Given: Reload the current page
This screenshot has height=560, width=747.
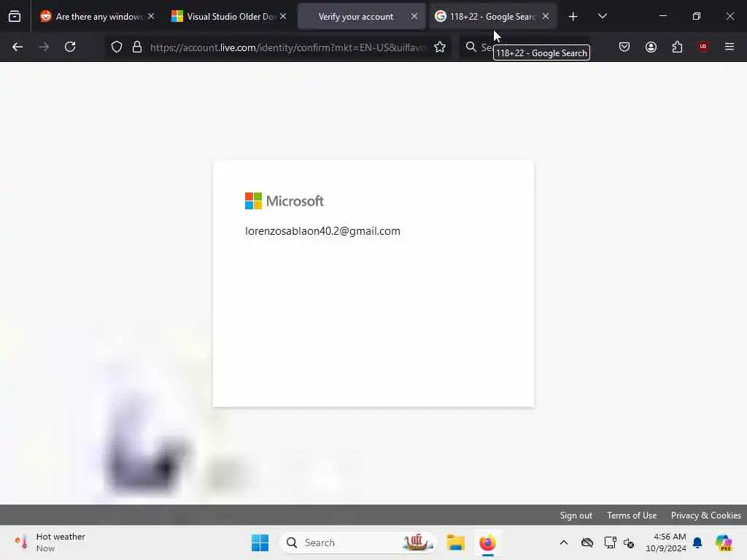Looking at the screenshot, I should pyautogui.click(x=70, y=47).
